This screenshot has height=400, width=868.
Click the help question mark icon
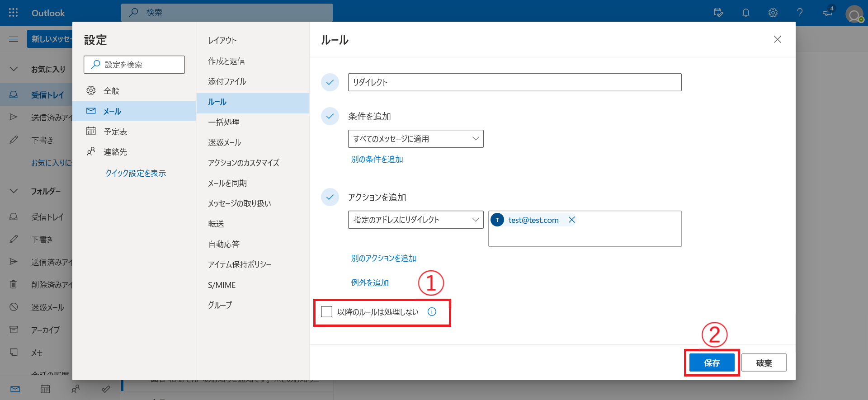(800, 13)
